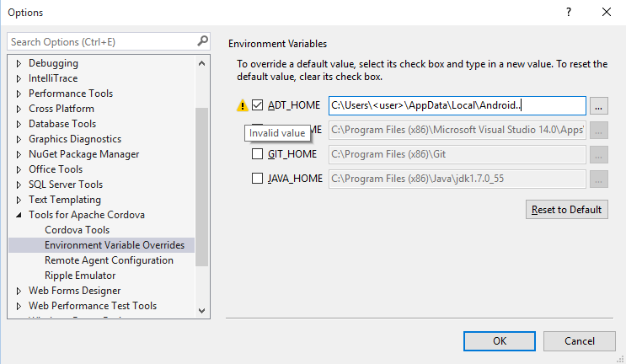Viewport: 626px width, 364px height.
Task: Expand the Cross Platform node arrow
Action: coord(19,109)
